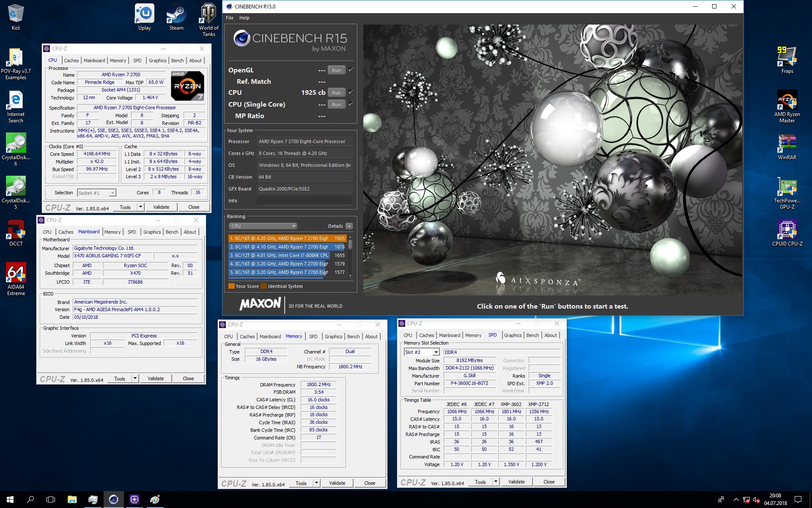Open Task View on the taskbar
The width and height of the screenshot is (812, 508).
tap(51, 500)
